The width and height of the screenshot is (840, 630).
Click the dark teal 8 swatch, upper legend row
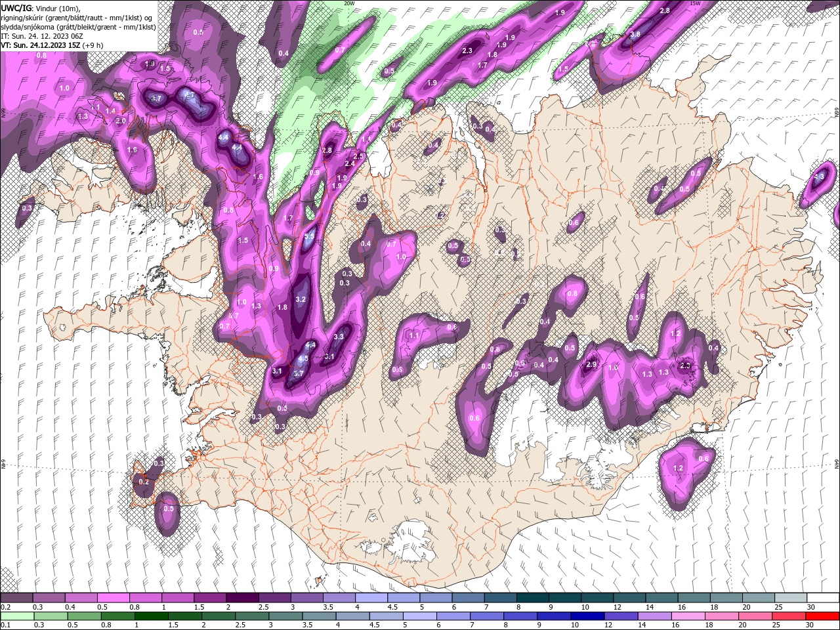tap(533, 598)
